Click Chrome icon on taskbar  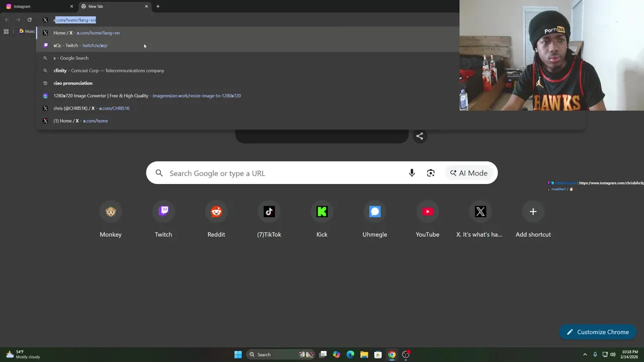point(391,354)
